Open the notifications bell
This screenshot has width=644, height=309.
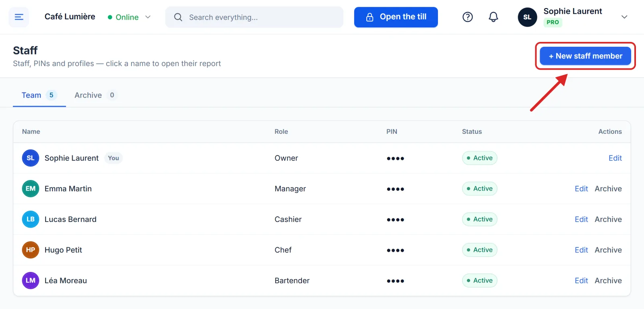(x=493, y=17)
